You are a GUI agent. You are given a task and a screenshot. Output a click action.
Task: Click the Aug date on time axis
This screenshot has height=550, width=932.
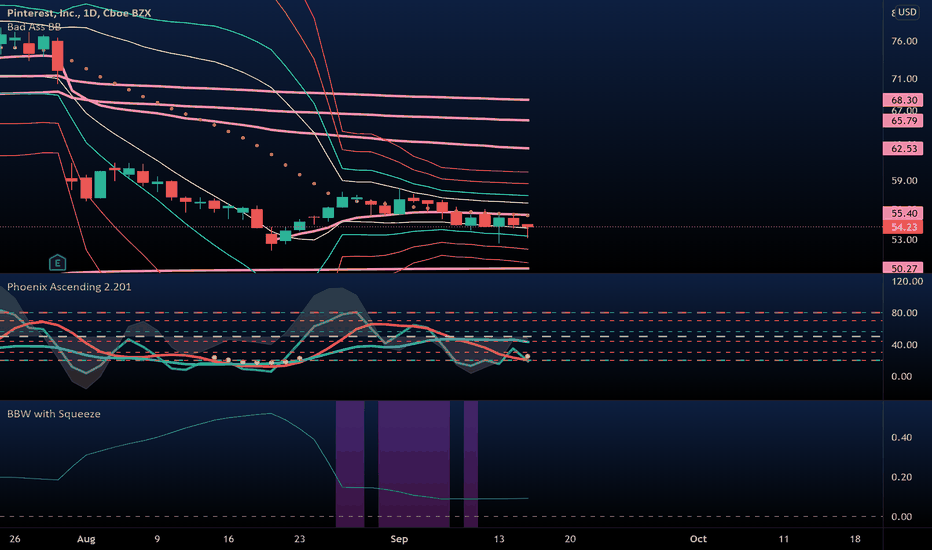click(86, 539)
